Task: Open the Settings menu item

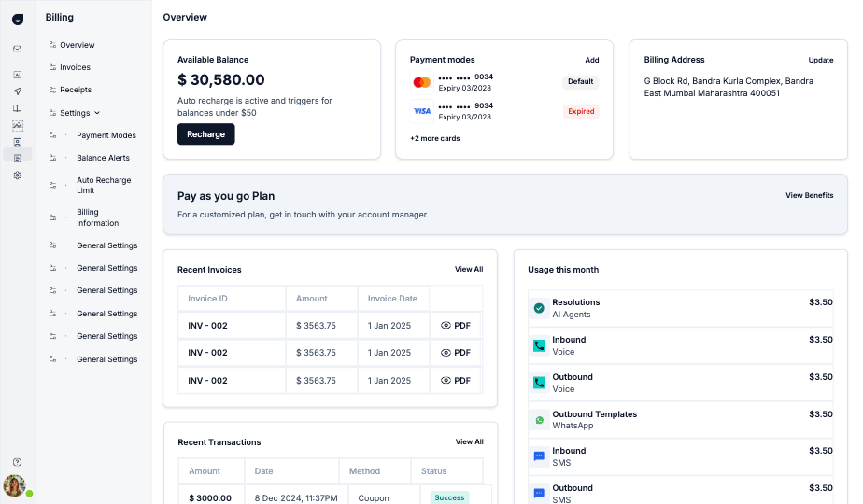Action: tap(75, 113)
